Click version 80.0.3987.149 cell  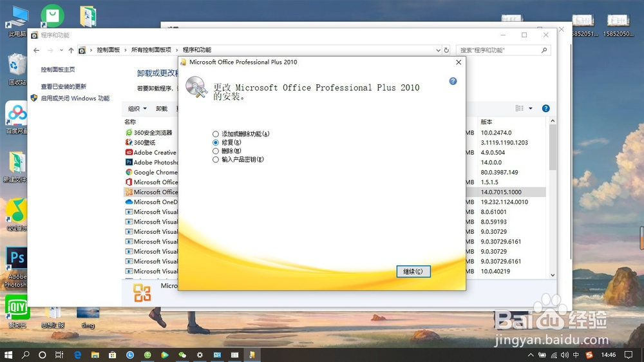click(x=500, y=172)
